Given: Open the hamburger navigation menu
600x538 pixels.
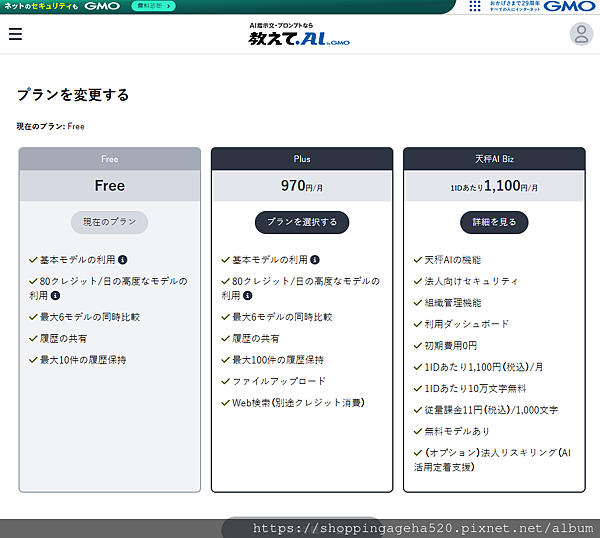Looking at the screenshot, I should pyautogui.click(x=15, y=34).
